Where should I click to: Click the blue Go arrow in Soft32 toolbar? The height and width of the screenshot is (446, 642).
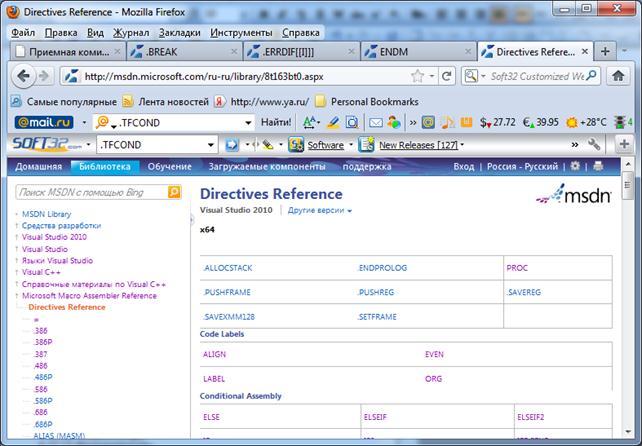[x=232, y=145]
